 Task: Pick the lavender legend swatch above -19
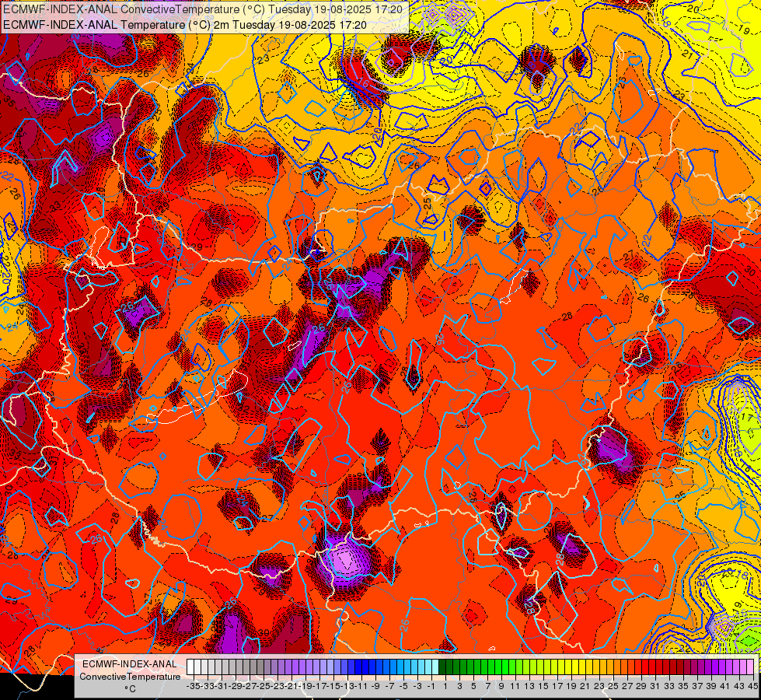(302, 667)
